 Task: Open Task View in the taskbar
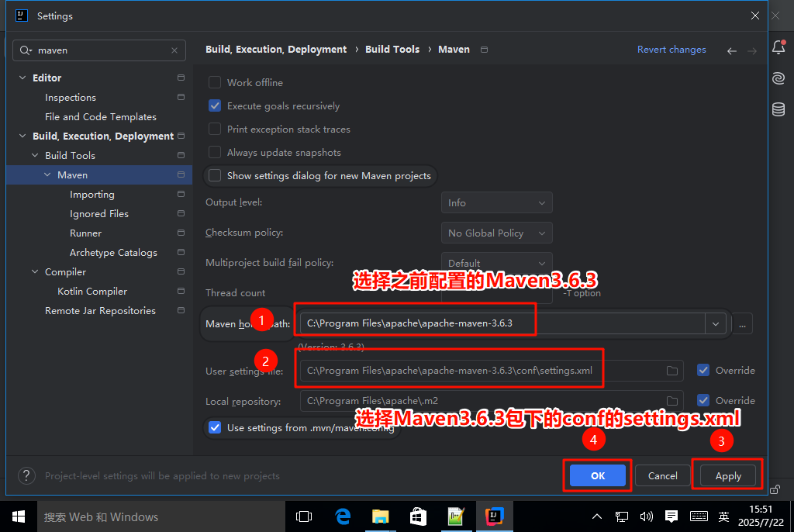click(x=304, y=516)
